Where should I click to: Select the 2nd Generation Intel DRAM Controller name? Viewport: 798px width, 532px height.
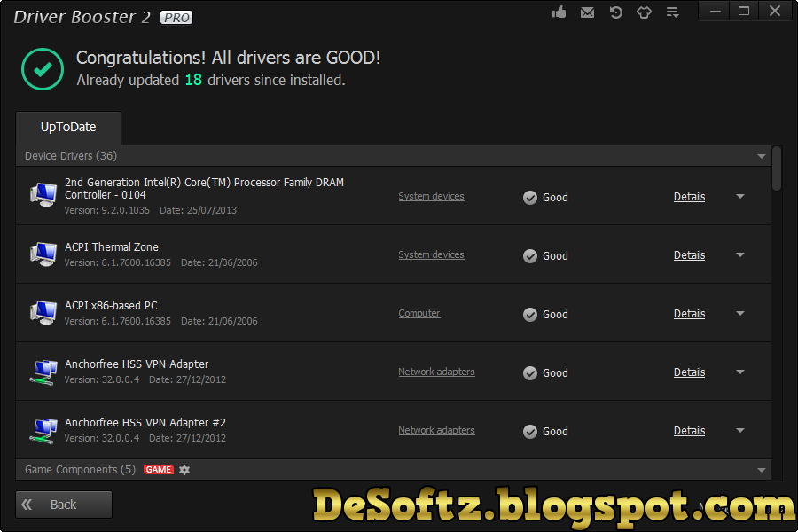pos(204,189)
